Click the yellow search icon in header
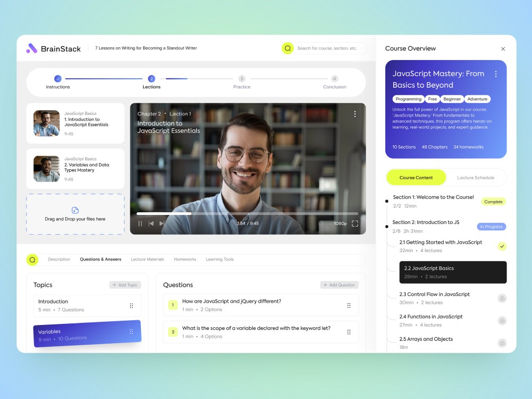The image size is (532, 399). coord(287,48)
